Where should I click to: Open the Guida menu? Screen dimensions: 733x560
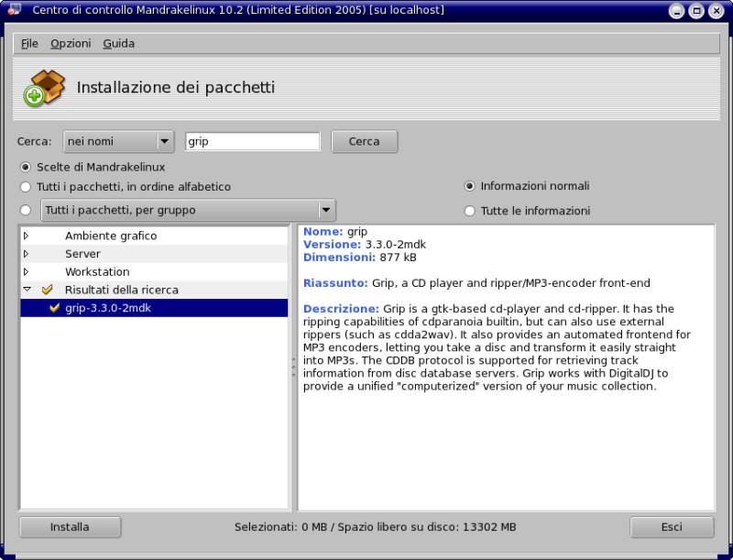pyautogui.click(x=118, y=44)
